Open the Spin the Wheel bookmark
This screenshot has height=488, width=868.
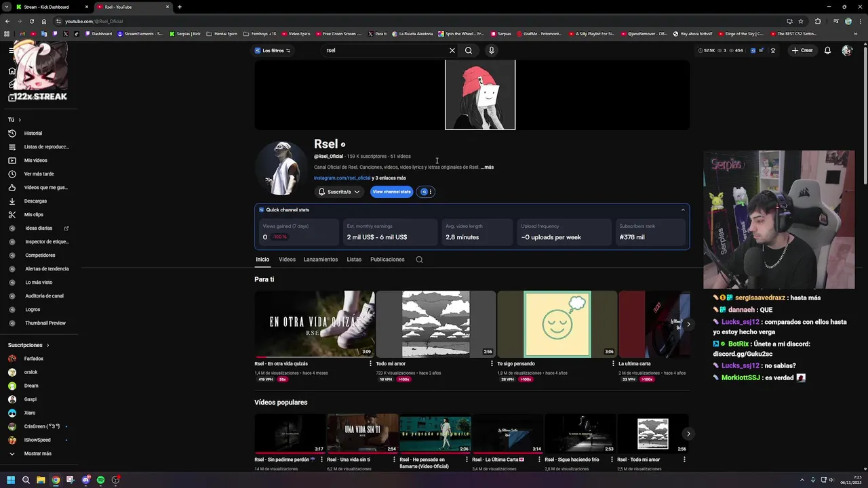coord(462,34)
